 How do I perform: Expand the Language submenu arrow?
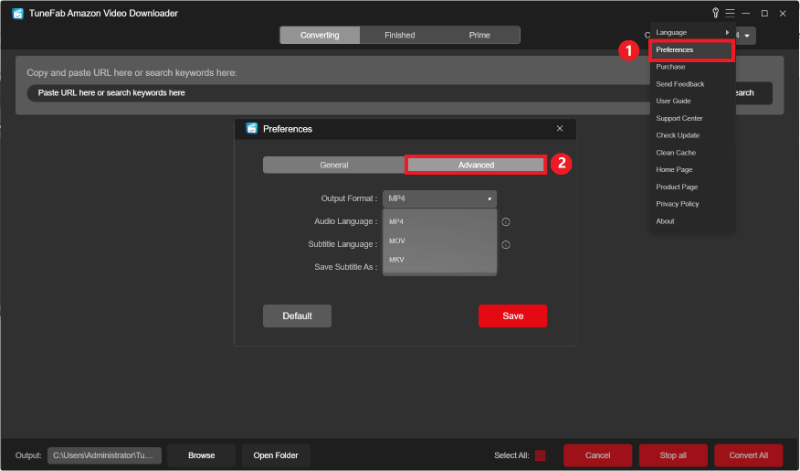(x=727, y=32)
